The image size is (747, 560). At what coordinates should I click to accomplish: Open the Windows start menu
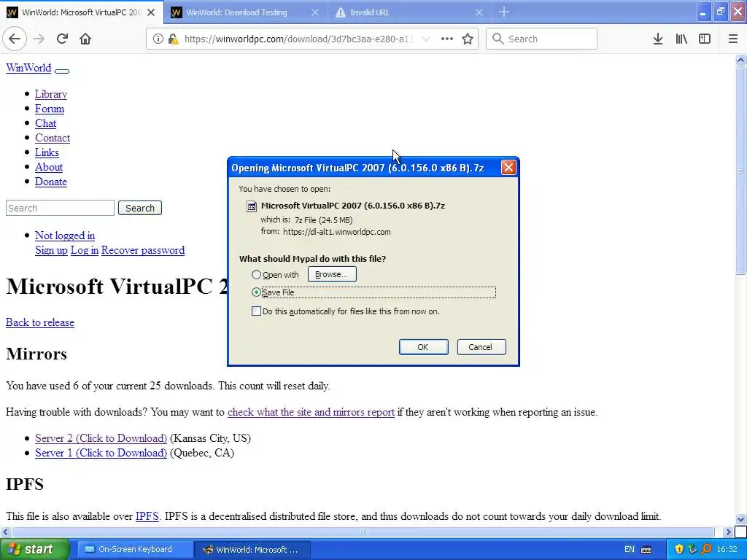pos(34,550)
